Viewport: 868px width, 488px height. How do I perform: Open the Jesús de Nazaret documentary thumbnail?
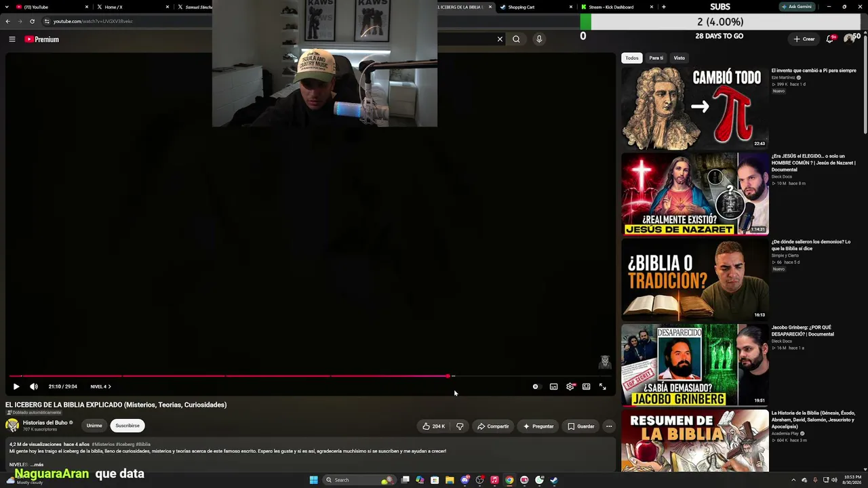coord(695,194)
